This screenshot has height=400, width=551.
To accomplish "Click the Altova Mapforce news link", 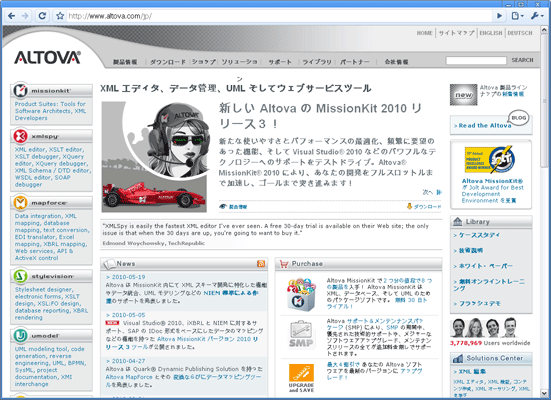I will click(129, 377).
